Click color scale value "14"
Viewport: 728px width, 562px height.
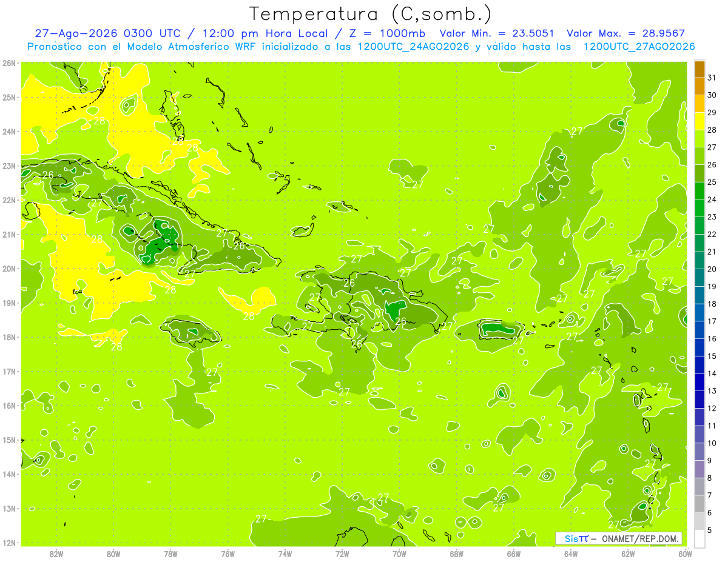(x=712, y=373)
